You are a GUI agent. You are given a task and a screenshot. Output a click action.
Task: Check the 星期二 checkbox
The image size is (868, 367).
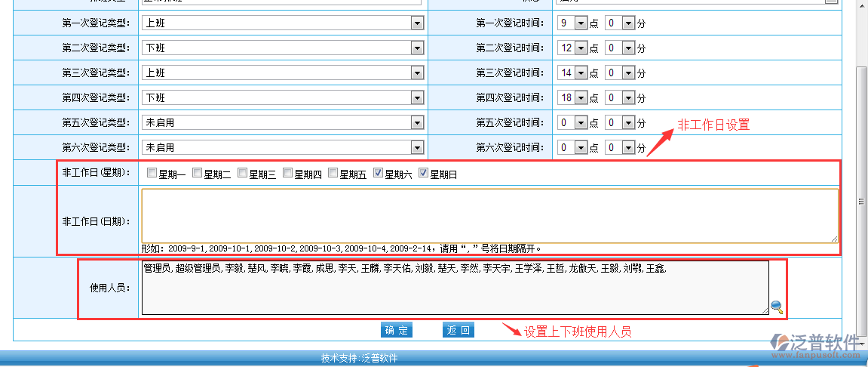(x=197, y=174)
